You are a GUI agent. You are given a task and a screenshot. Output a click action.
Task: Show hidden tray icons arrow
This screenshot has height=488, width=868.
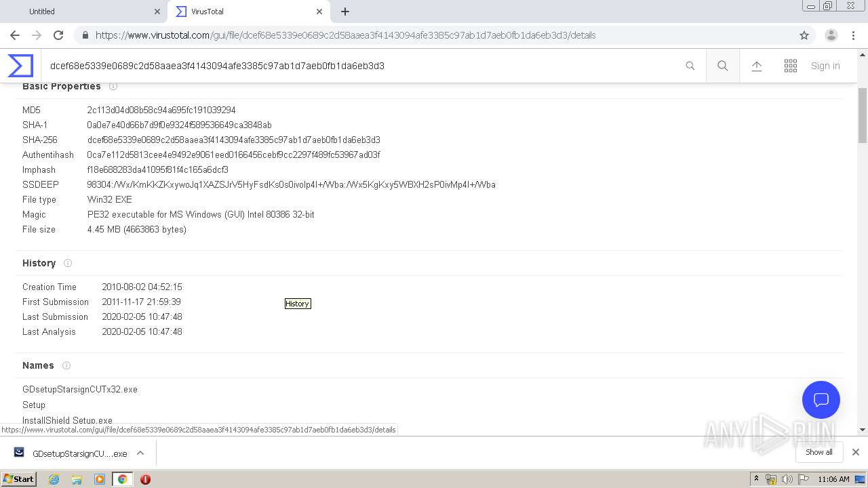click(x=756, y=479)
